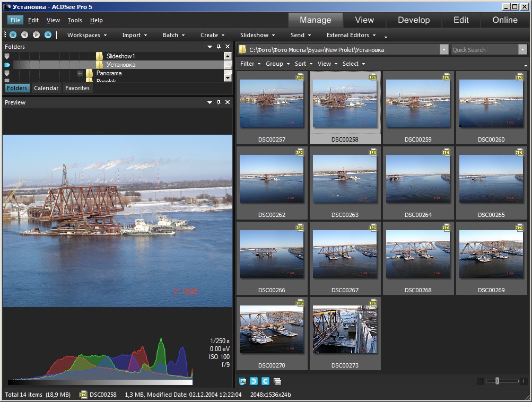
Task: Click the Home folder navigation icon
Action: 13,34
